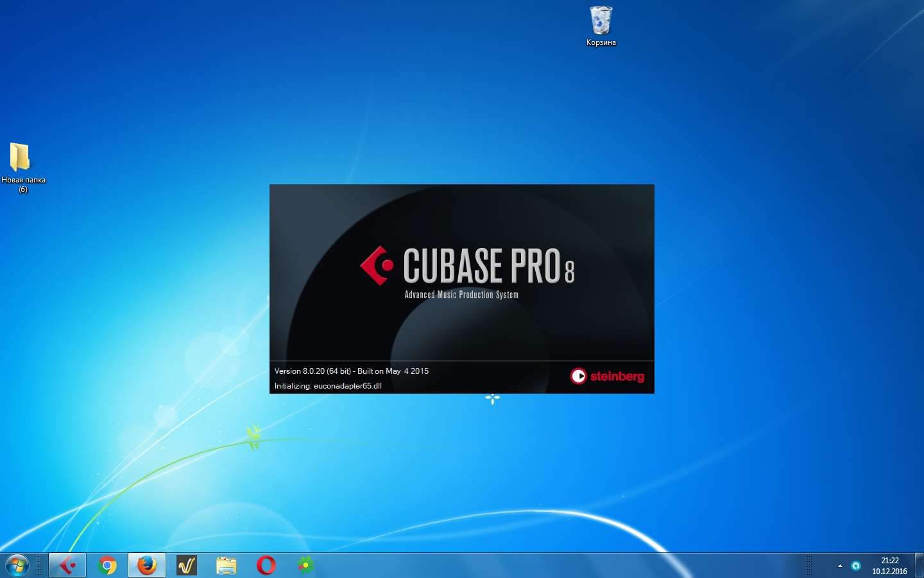Click the Steinberg logo on the splash screen
924x578 pixels.
607,376
